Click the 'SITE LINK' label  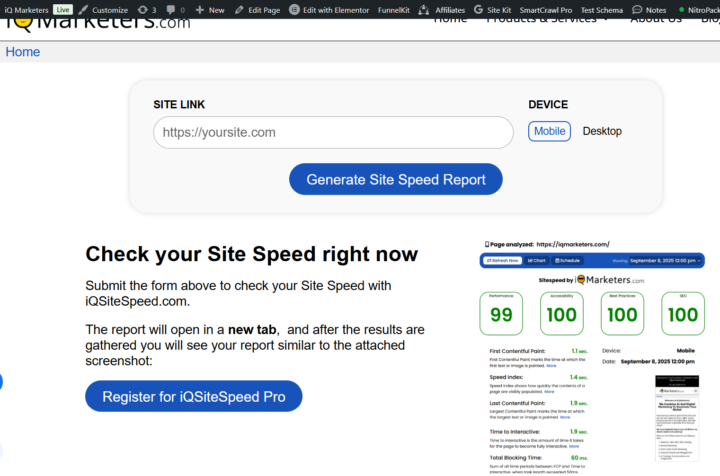tap(179, 105)
